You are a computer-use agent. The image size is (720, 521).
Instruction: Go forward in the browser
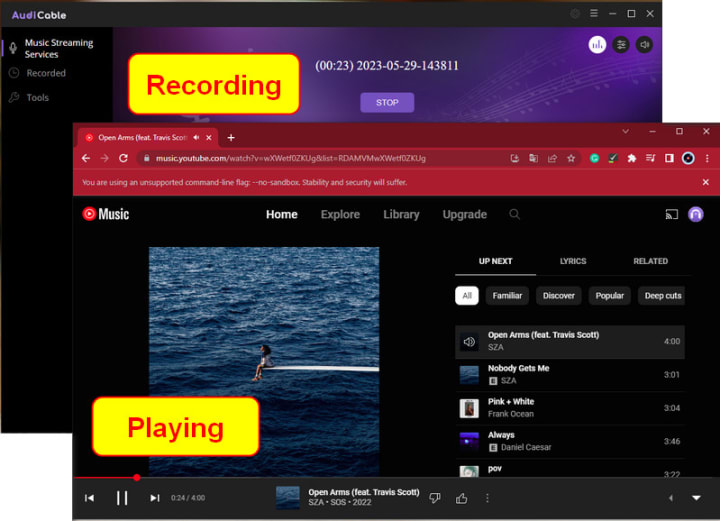[x=104, y=158]
